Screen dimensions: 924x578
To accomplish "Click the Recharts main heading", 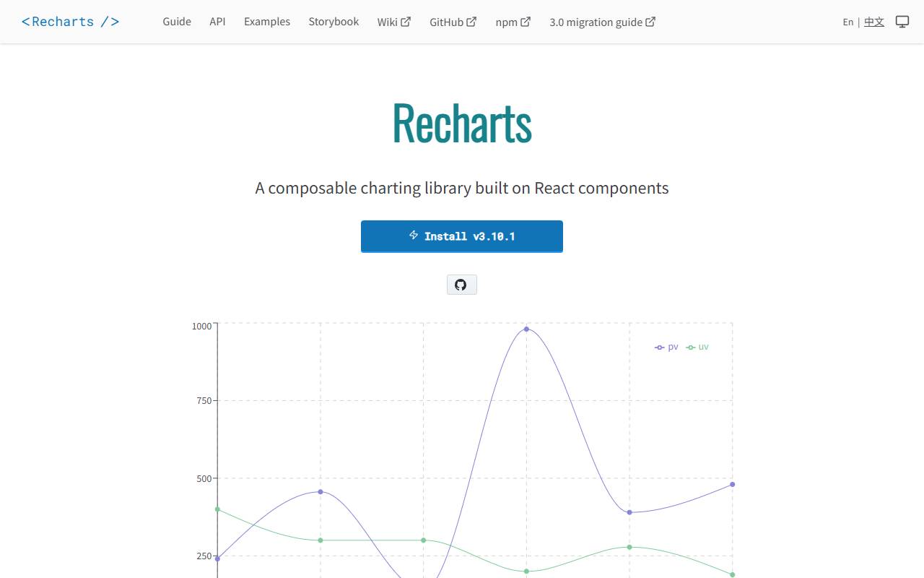I will click(462, 123).
